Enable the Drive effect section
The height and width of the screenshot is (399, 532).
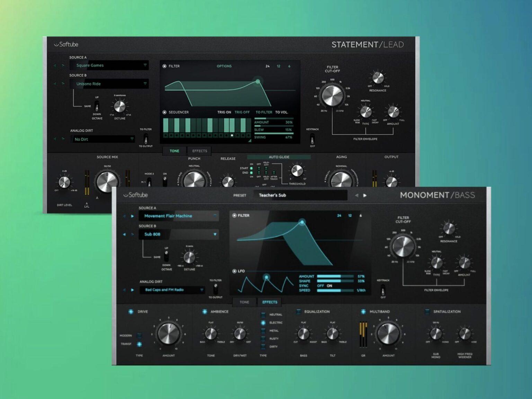pos(131,311)
